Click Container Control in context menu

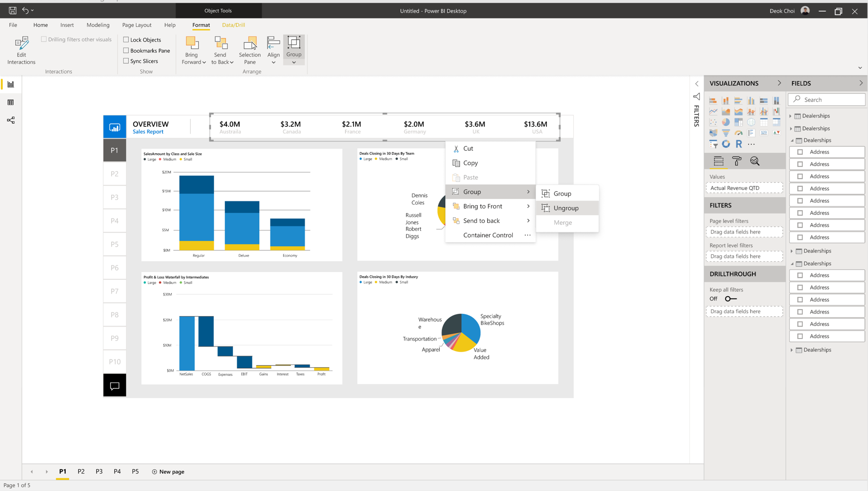488,235
